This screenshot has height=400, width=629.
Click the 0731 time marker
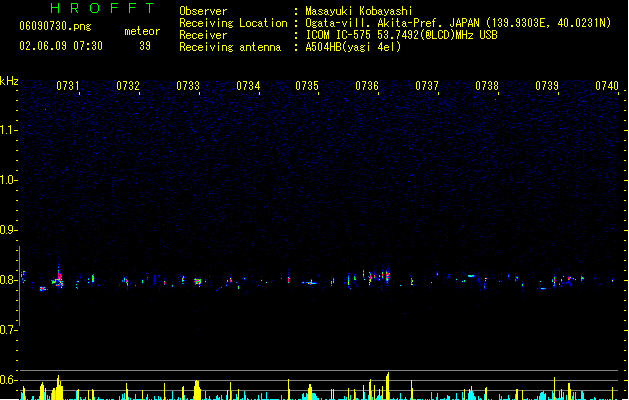pyautogui.click(x=68, y=86)
